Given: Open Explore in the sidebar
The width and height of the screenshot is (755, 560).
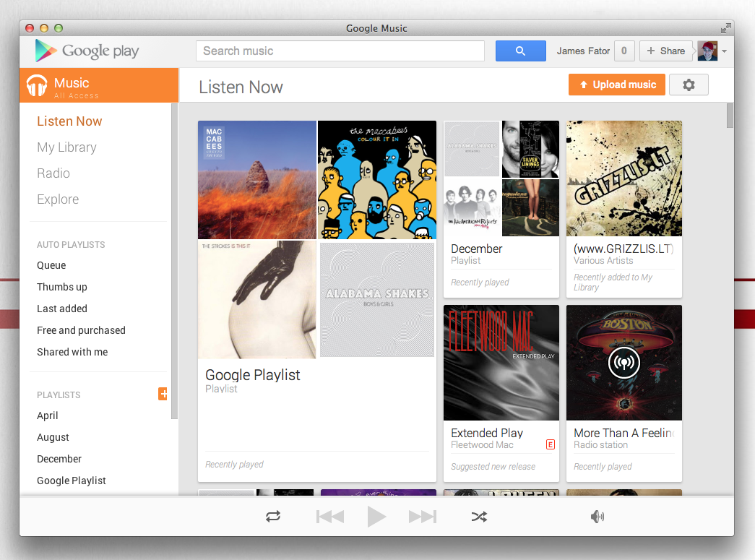Looking at the screenshot, I should (58, 199).
